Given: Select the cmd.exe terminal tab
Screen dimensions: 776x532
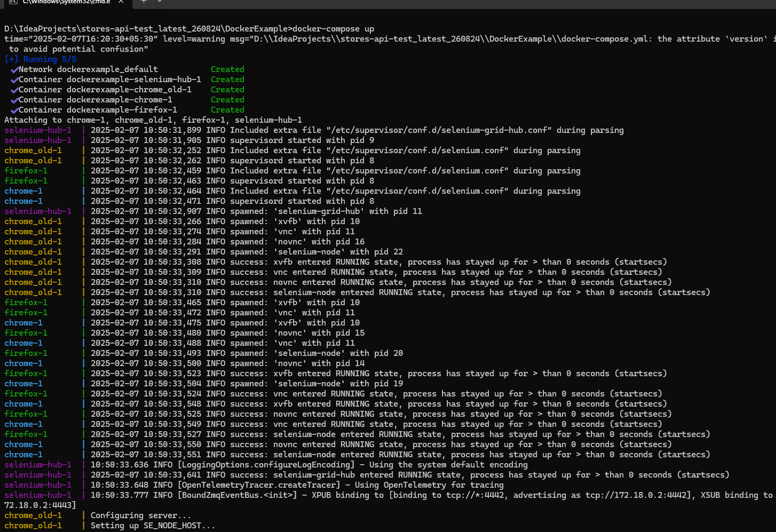Looking at the screenshot, I should 67,3.
